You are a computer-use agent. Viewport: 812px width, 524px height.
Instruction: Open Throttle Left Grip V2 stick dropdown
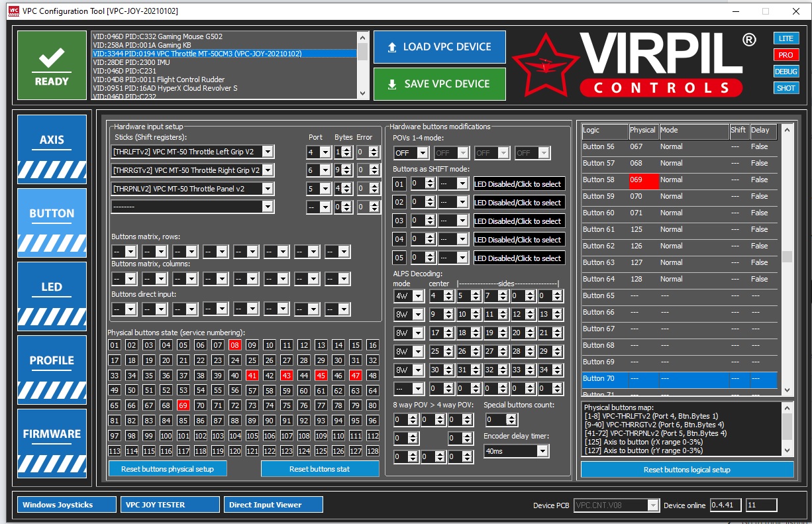(192, 152)
